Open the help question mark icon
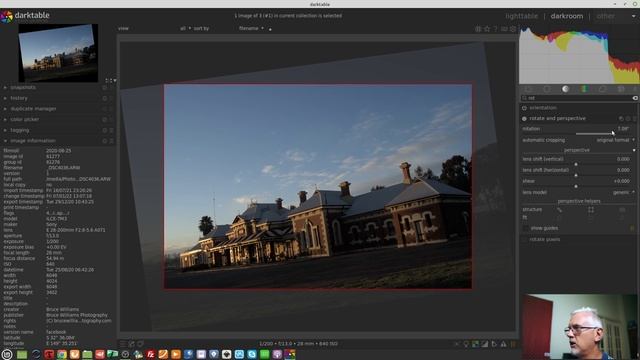The width and height of the screenshot is (640, 360). tap(496, 29)
